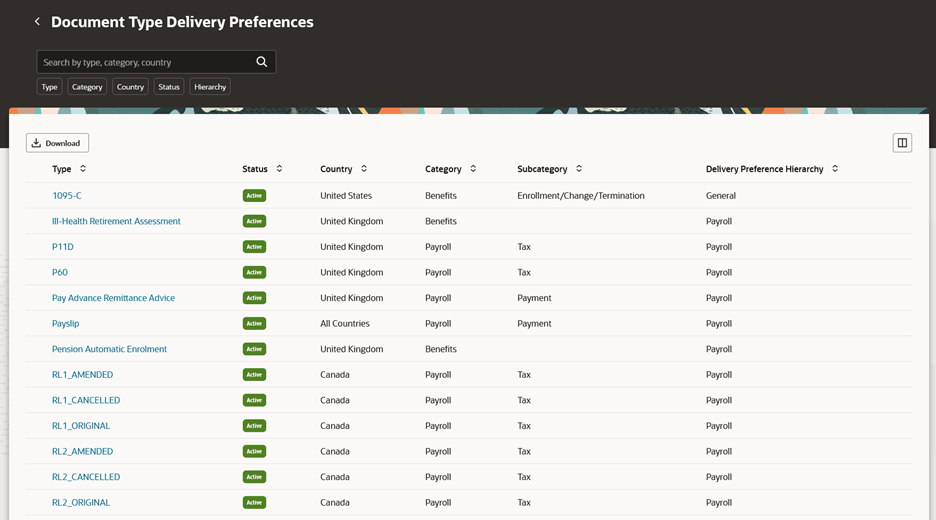Sort by Type column arrows
Viewport: 936px width, 520px height.
click(83, 169)
